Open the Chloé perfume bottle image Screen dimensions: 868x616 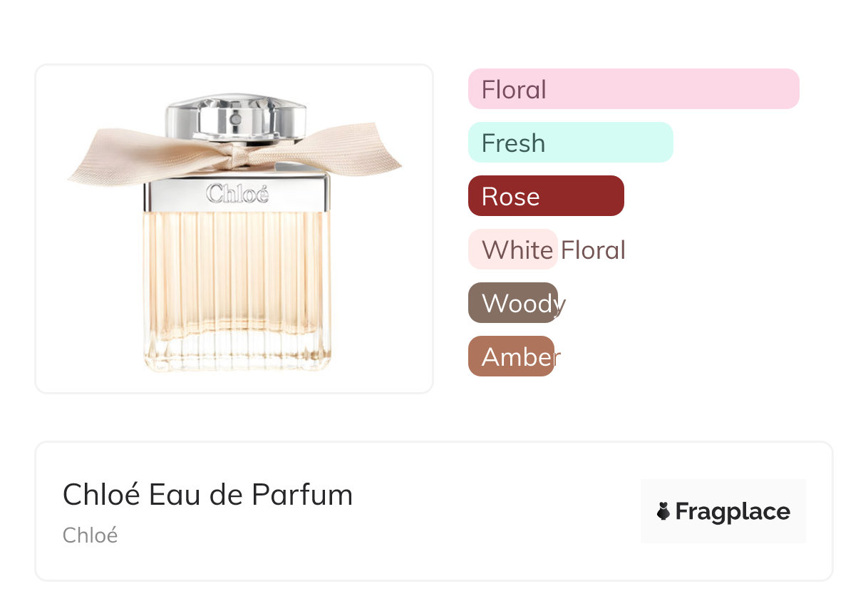pyautogui.click(x=235, y=228)
